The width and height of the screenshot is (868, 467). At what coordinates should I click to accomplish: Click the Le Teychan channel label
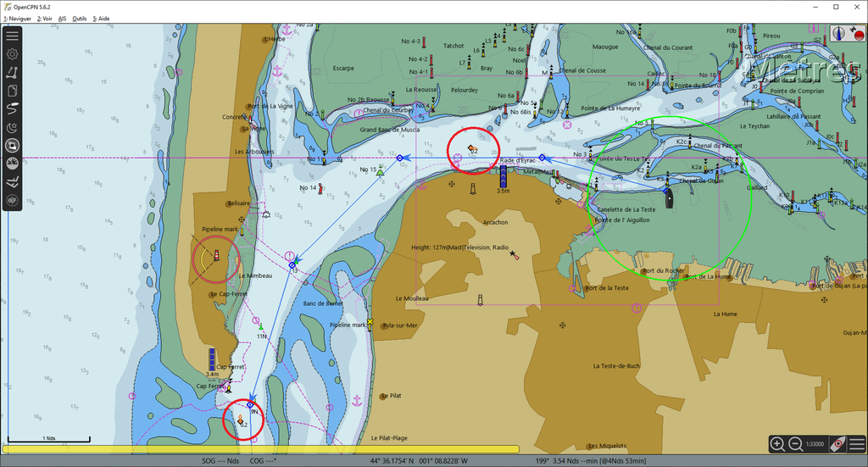pos(754,126)
